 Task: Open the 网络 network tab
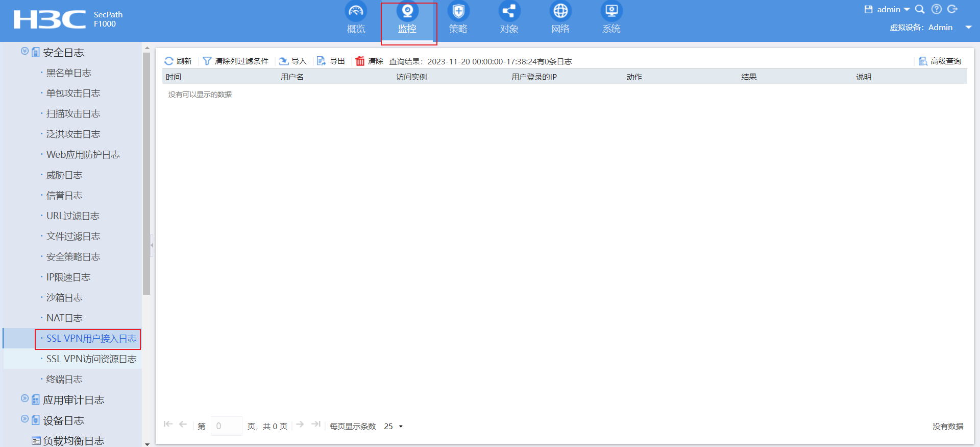coord(560,18)
